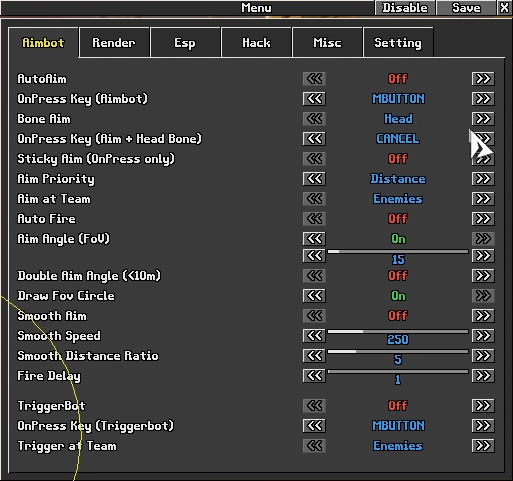Open the Esp tab
The height and width of the screenshot is (481, 513).
click(185, 42)
